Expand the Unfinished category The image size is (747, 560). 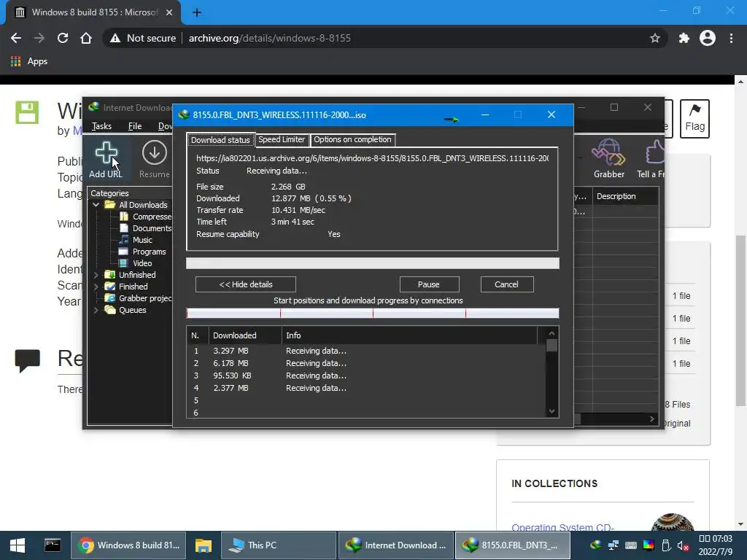96,275
